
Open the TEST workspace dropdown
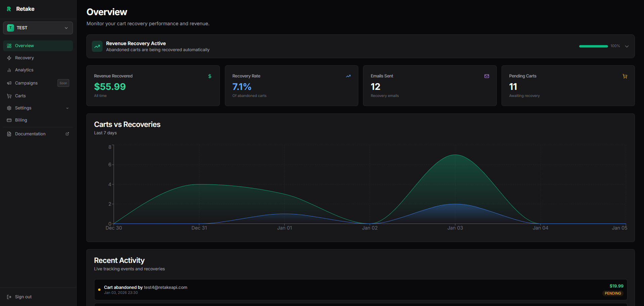tap(38, 28)
